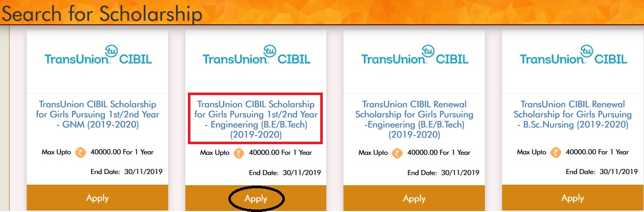The width and height of the screenshot is (644, 212).
Task: Apply for the Renewal Engineering scholarship
Action: click(x=415, y=198)
